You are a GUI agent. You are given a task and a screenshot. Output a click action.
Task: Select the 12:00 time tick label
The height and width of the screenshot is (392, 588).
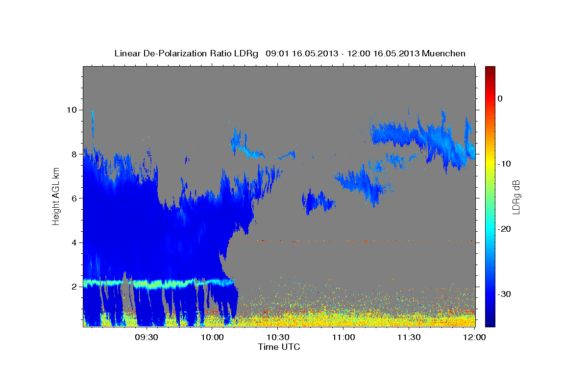coord(474,338)
